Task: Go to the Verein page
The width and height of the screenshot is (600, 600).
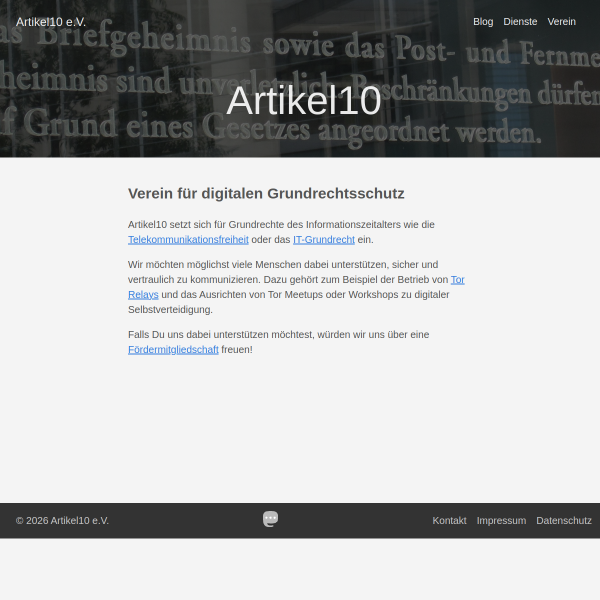Action: pos(561,22)
